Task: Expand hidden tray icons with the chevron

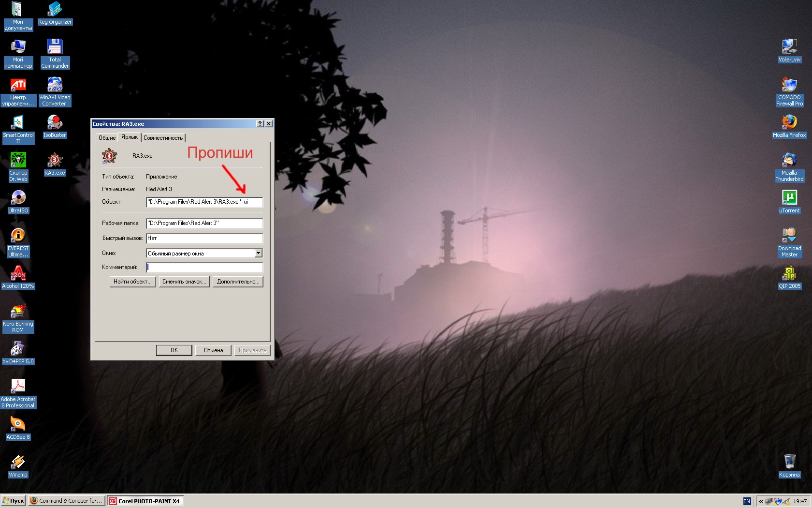Action: pyautogui.click(x=761, y=501)
